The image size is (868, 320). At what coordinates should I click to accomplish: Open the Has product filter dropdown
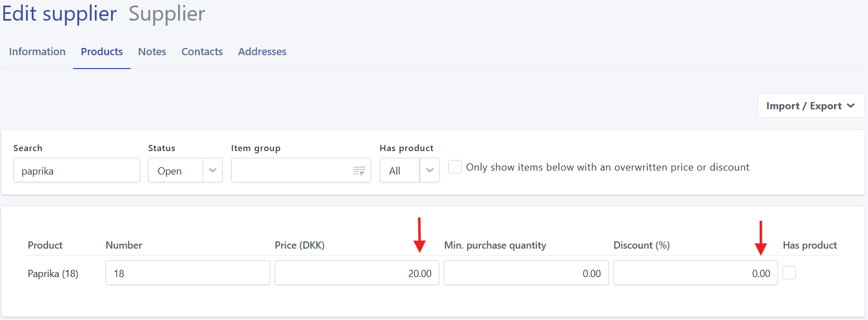point(429,171)
